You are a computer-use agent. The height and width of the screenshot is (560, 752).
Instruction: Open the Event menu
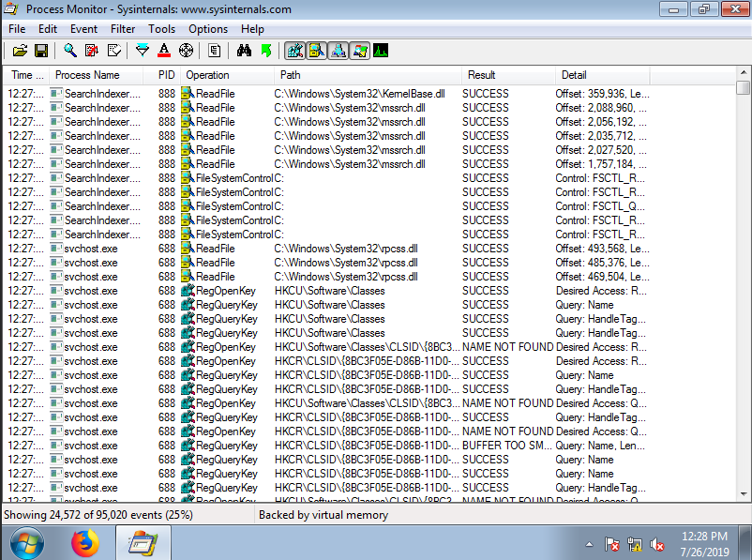[84, 29]
